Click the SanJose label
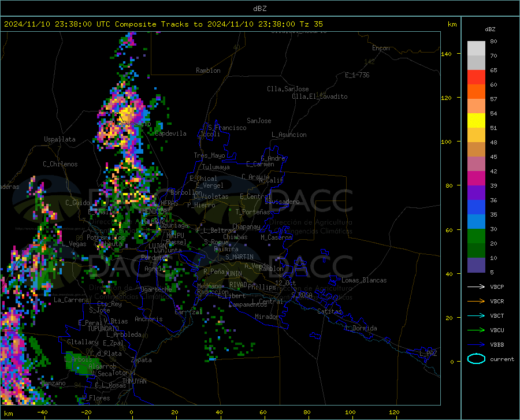This screenshot has height=420, width=520. 259,121
